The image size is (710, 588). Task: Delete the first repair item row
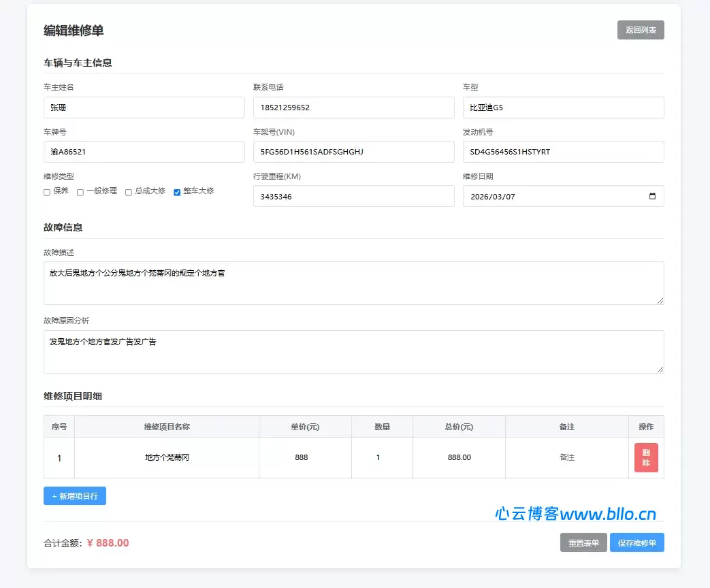[x=645, y=457]
